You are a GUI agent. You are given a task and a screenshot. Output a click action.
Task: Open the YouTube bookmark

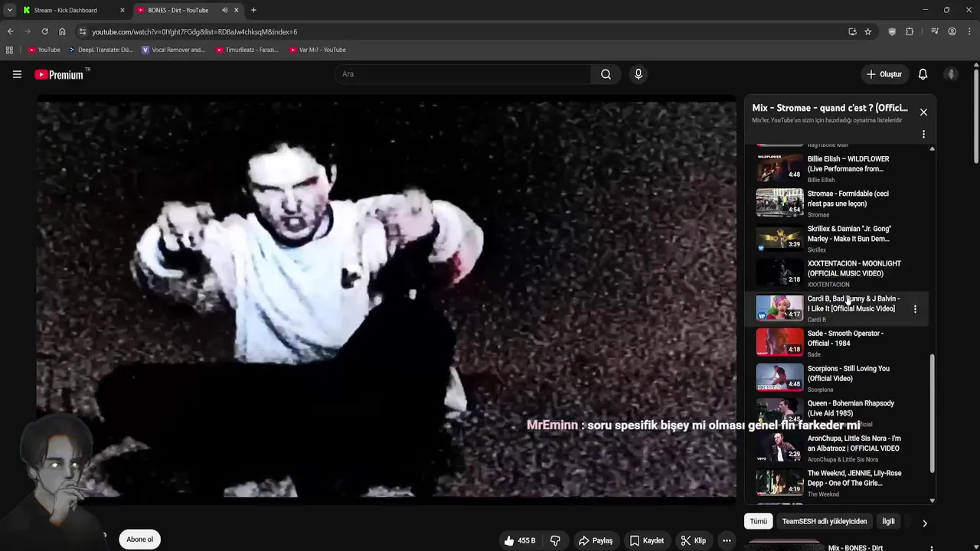(44, 50)
